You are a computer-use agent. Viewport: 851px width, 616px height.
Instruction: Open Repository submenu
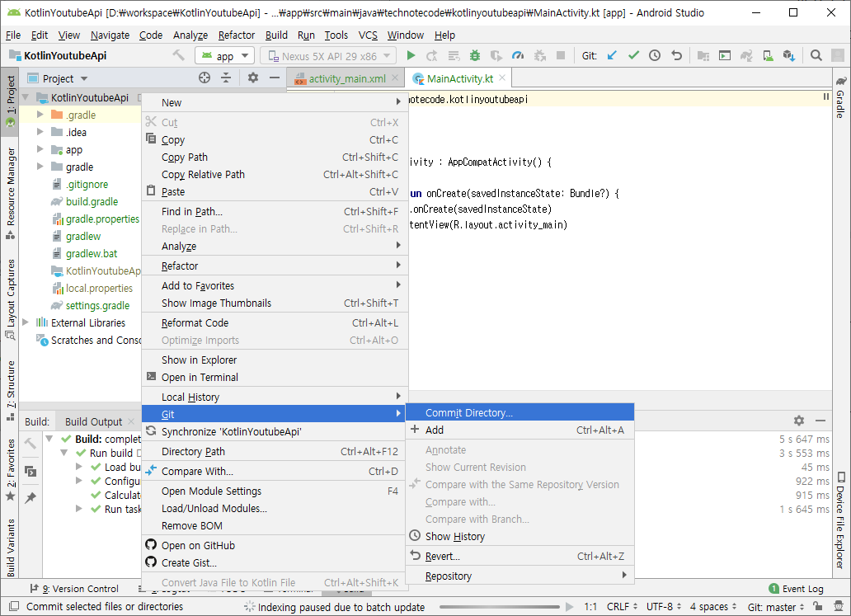(520, 576)
